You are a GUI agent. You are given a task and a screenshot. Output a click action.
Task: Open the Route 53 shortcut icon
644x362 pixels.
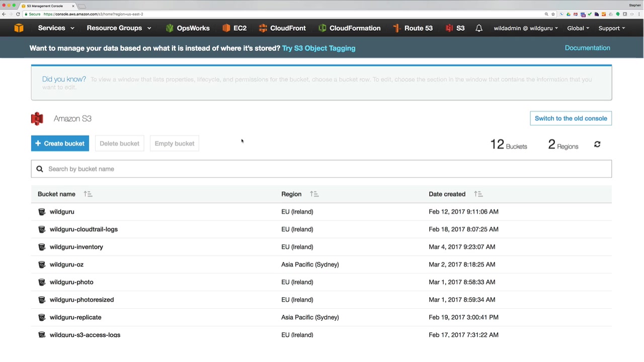coord(396,28)
